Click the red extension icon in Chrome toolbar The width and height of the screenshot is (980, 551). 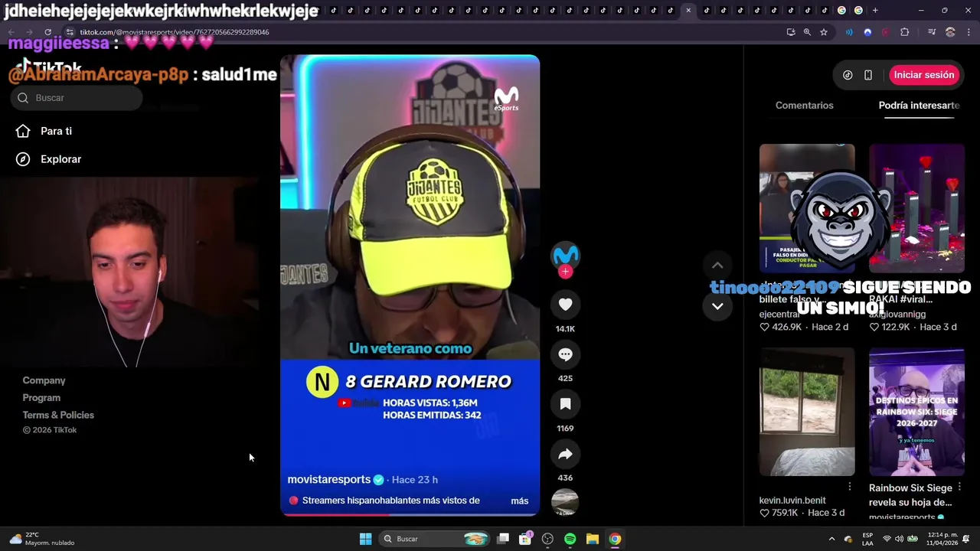point(886,32)
